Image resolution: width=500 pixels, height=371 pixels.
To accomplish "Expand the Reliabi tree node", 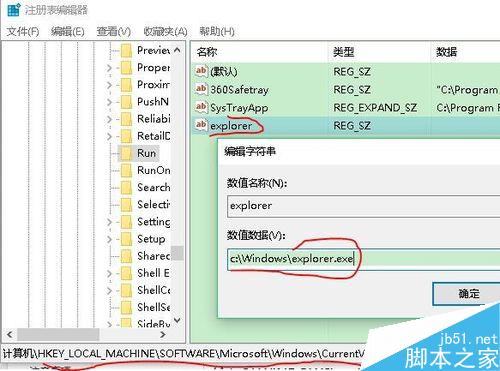I will point(109,119).
